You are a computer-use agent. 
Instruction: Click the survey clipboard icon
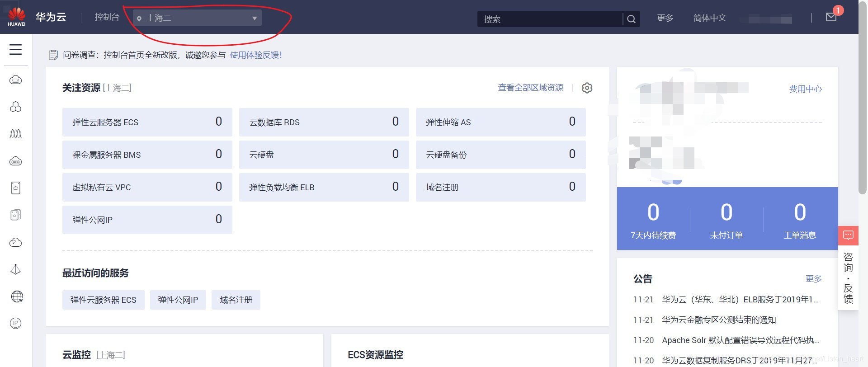click(x=53, y=55)
